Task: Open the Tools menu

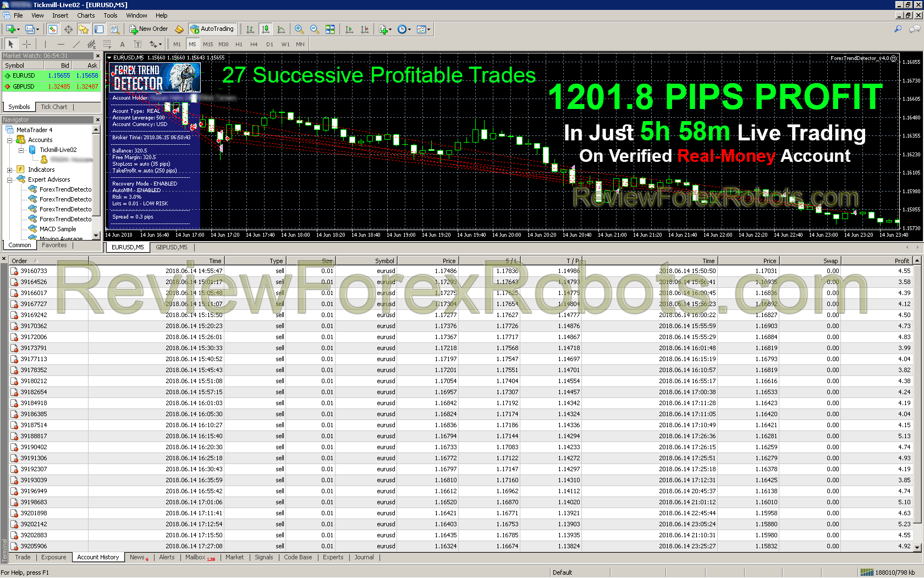Action: [111, 15]
